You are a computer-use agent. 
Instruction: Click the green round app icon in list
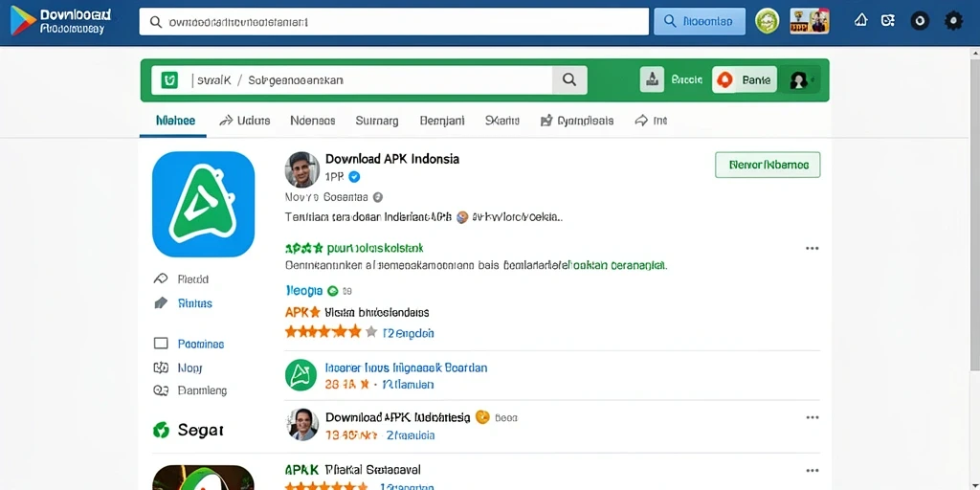301,375
